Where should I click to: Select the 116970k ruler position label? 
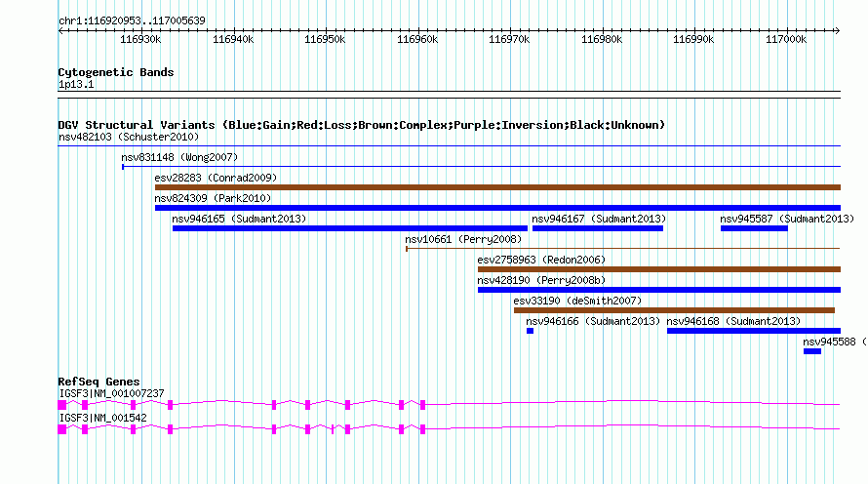[509, 39]
